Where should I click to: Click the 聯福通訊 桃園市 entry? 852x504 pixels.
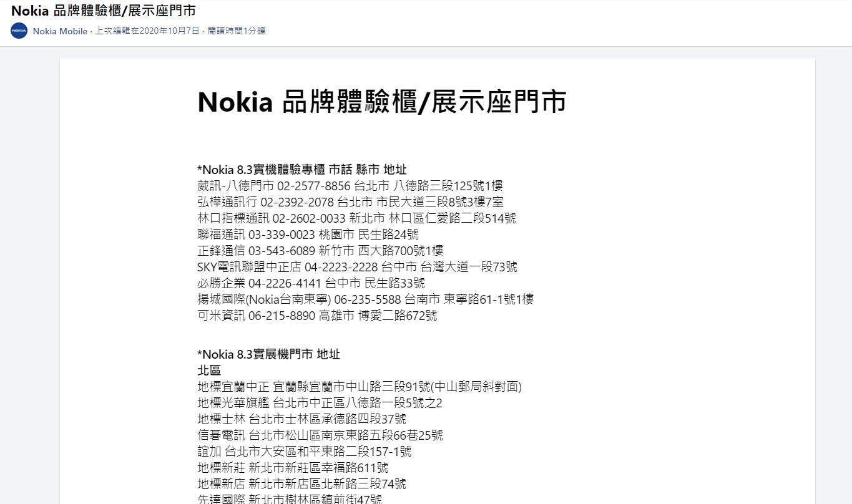click(x=308, y=235)
